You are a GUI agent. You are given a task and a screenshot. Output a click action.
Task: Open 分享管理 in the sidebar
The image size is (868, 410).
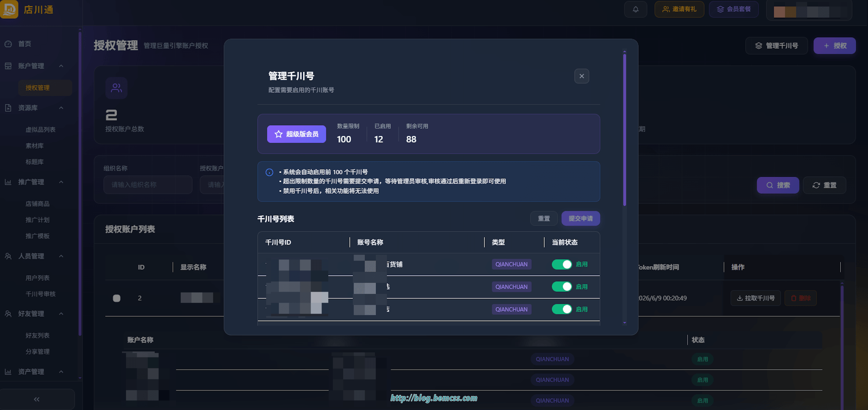point(37,352)
